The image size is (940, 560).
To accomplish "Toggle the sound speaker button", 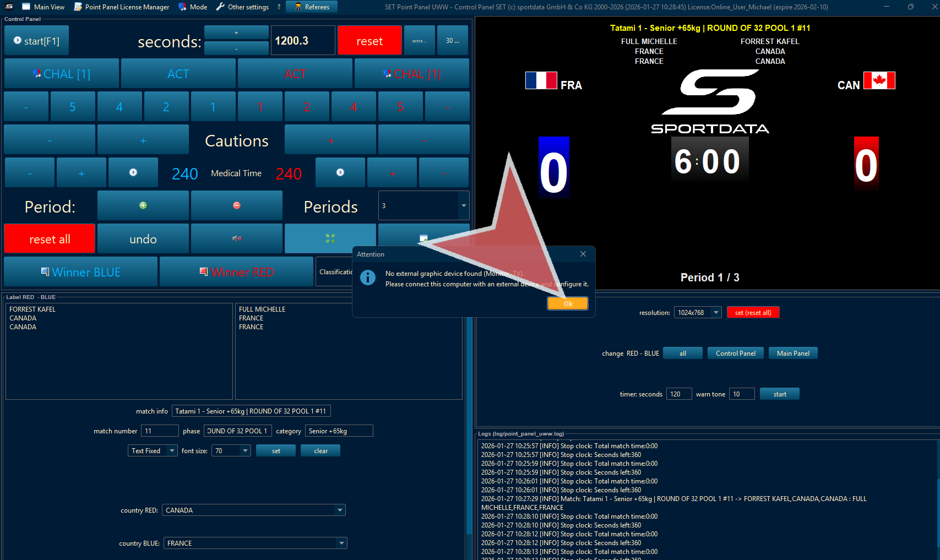I will (x=237, y=238).
